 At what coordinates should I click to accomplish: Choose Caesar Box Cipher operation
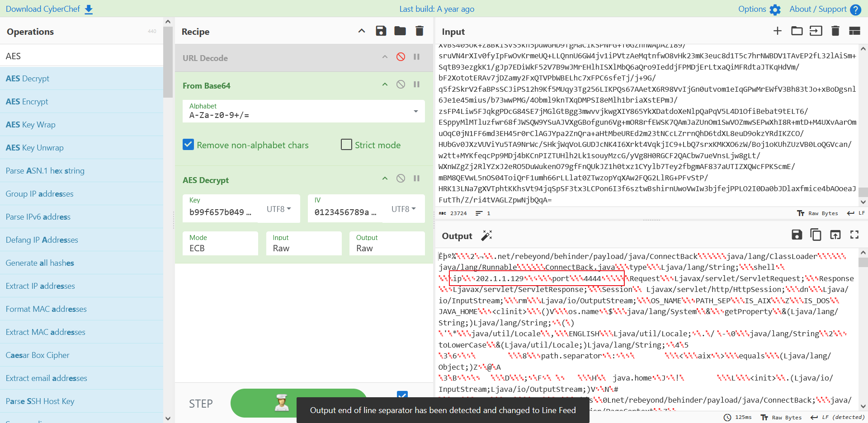coord(81,355)
